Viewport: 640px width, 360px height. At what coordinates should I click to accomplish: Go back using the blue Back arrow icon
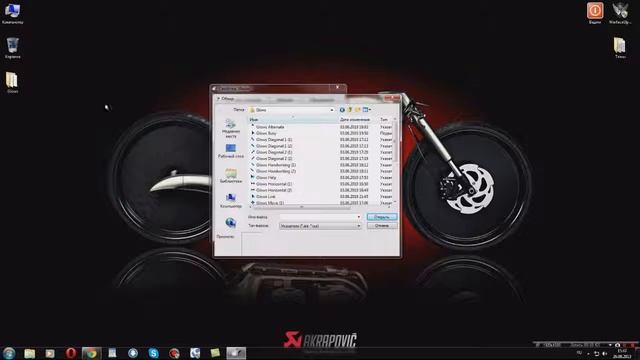[342, 110]
